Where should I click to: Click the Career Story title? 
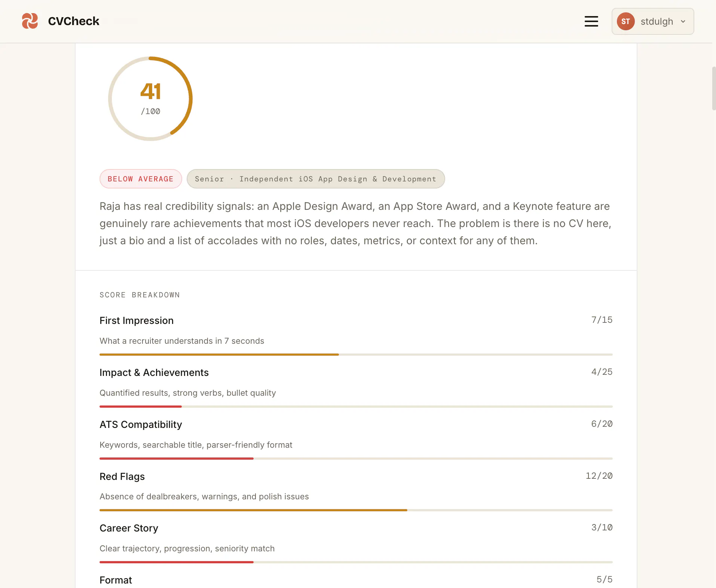(x=129, y=528)
